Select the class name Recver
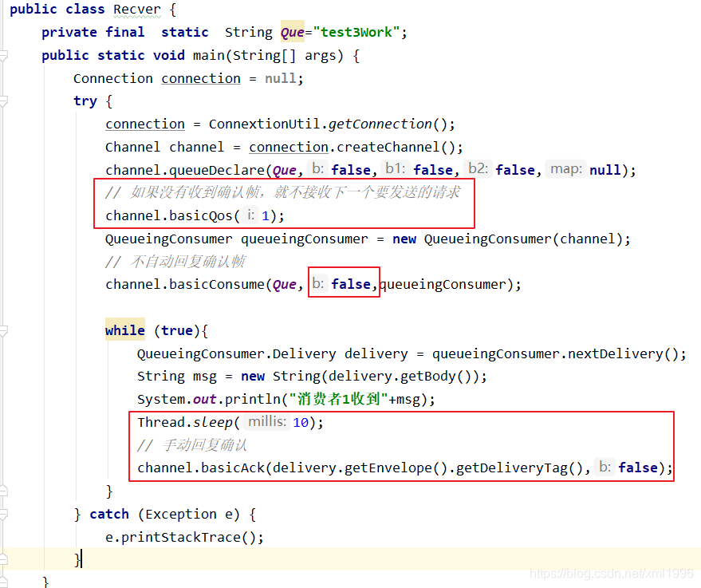This screenshot has width=701, height=588. coord(137,10)
